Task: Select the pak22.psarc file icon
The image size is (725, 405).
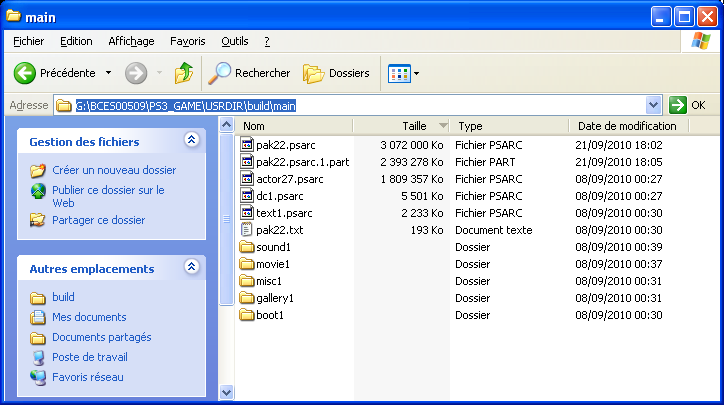Action: click(x=248, y=145)
